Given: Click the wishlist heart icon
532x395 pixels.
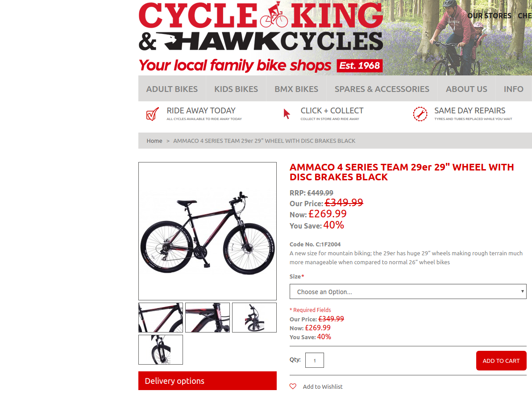Looking at the screenshot, I should click(293, 386).
